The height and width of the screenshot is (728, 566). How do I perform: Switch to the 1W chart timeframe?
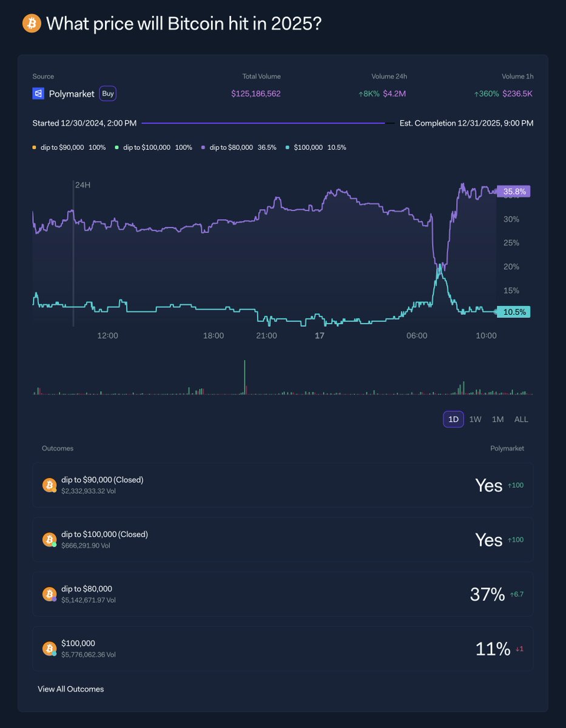[475, 419]
